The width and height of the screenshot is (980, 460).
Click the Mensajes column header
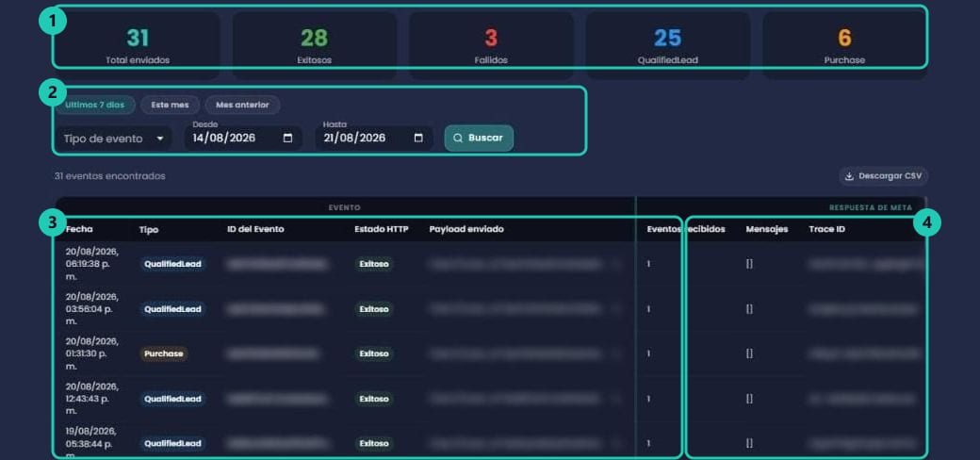point(767,229)
